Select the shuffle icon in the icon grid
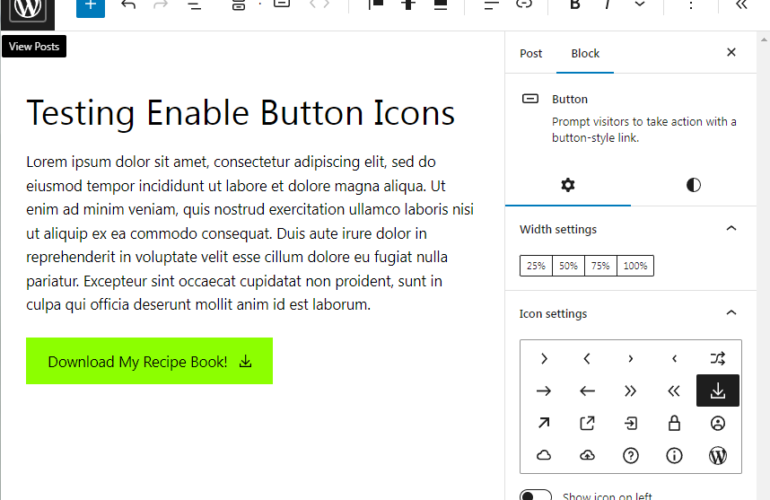 coord(717,358)
